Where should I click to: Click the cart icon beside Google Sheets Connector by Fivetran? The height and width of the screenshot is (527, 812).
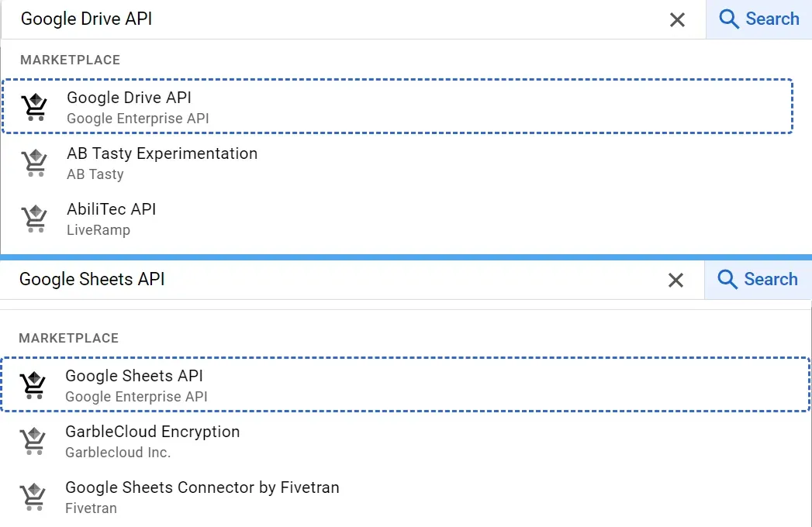pyautogui.click(x=33, y=496)
